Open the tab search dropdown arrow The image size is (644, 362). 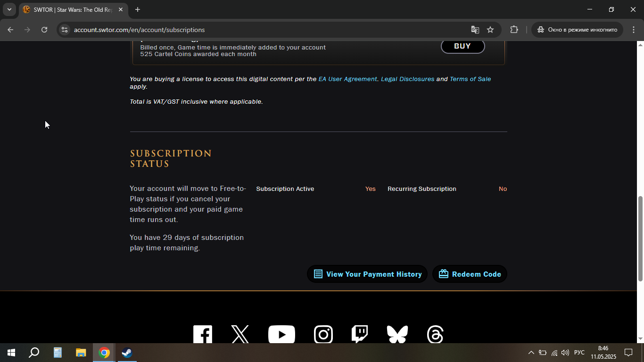(9, 9)
